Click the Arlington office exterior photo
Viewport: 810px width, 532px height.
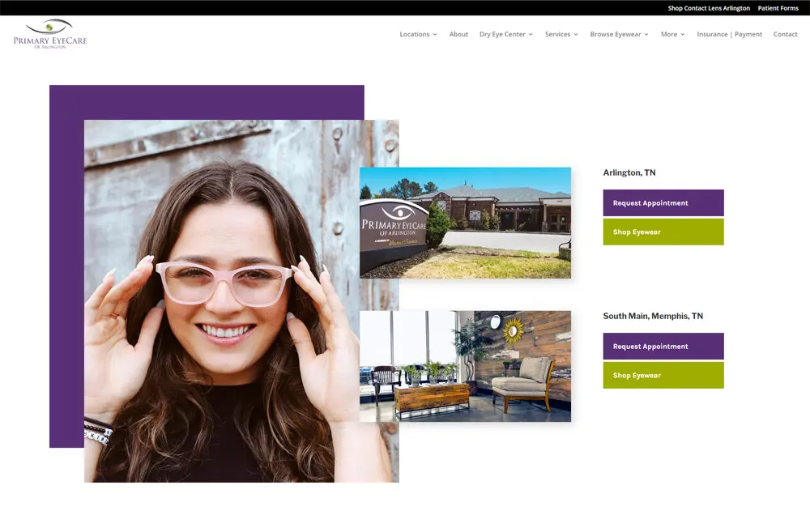coord(465,223)
